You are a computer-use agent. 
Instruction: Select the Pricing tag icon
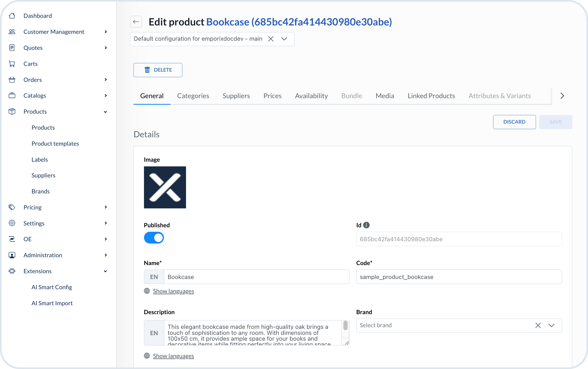(12, 207)
